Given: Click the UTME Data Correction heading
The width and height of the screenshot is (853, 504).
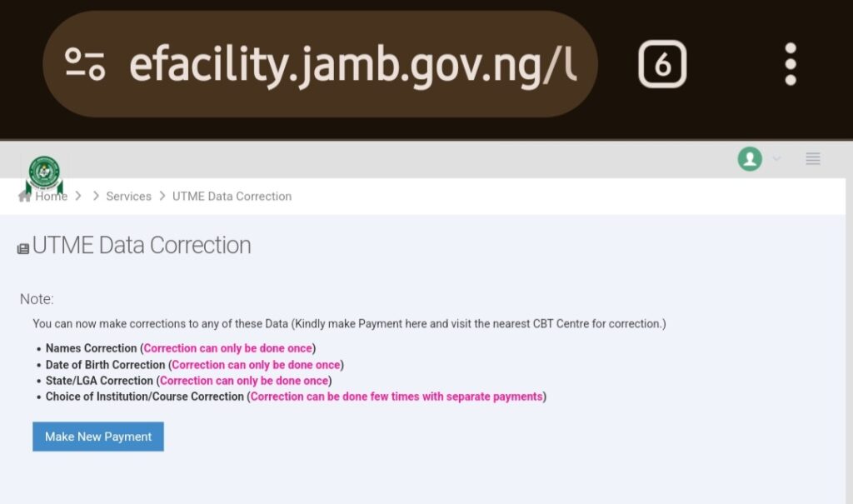Looking at the screenshot, I should tap(142, 245).
